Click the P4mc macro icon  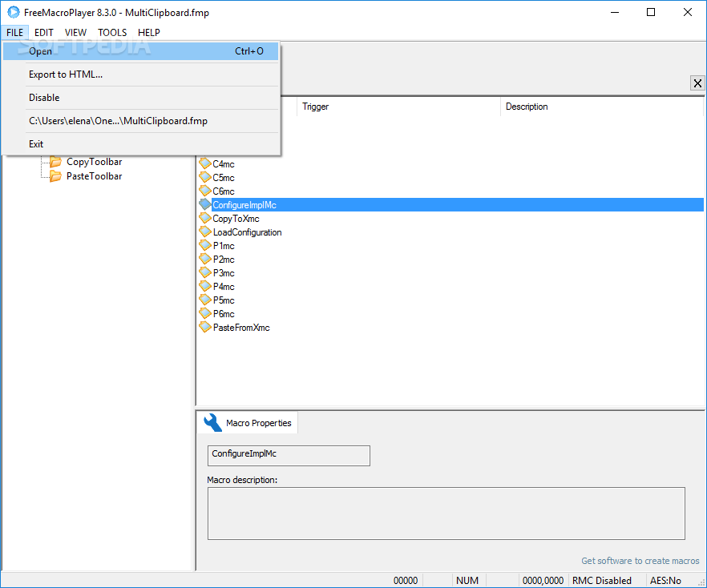205,286
